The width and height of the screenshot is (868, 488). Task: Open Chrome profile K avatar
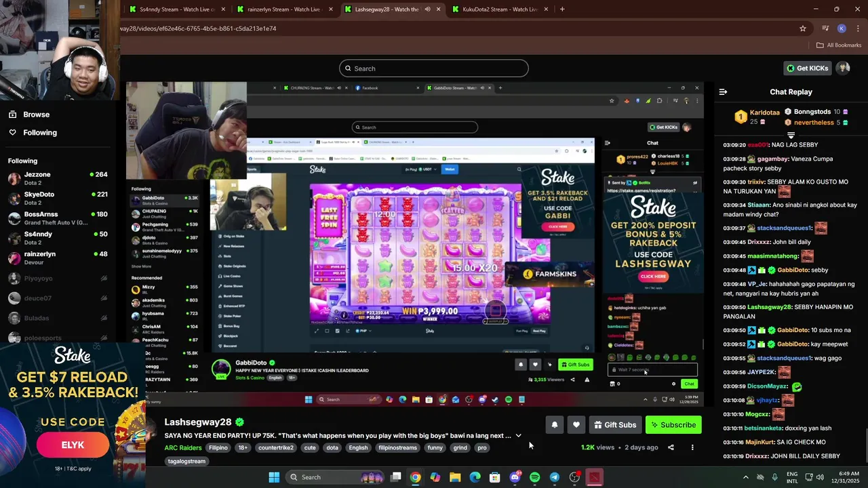click(842, 28)
